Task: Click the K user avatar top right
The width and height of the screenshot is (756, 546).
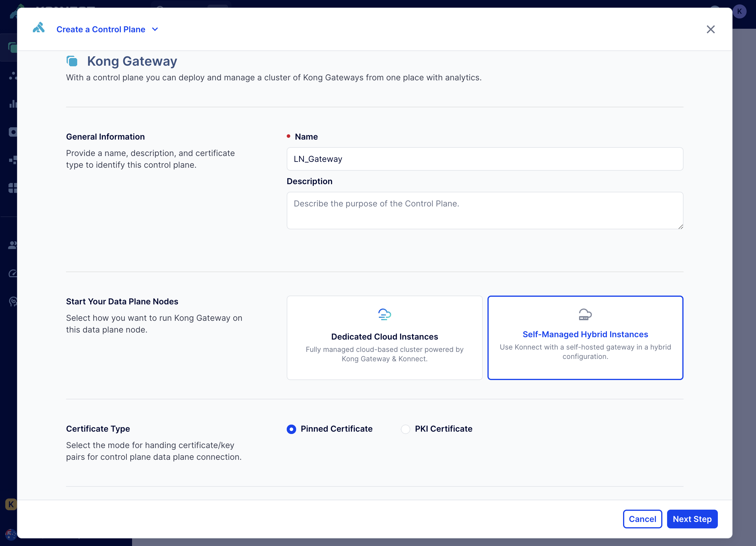Action: 739,11
